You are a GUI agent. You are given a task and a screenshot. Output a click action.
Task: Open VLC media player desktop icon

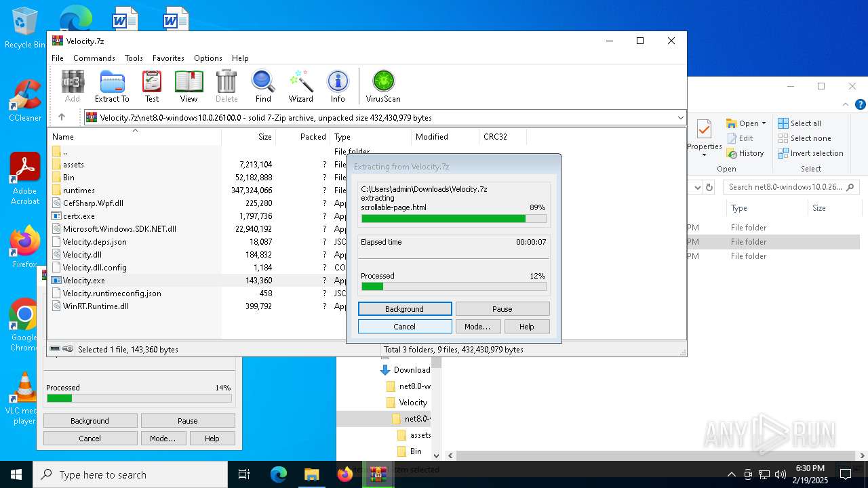click(x=25, y=399)
